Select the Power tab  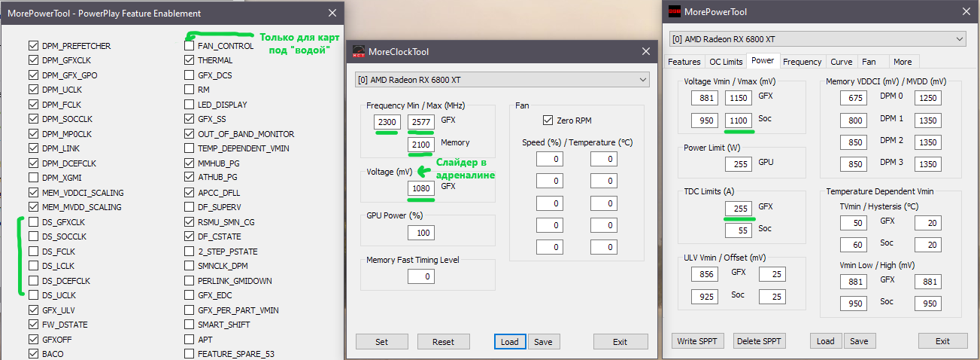point(763,61)
